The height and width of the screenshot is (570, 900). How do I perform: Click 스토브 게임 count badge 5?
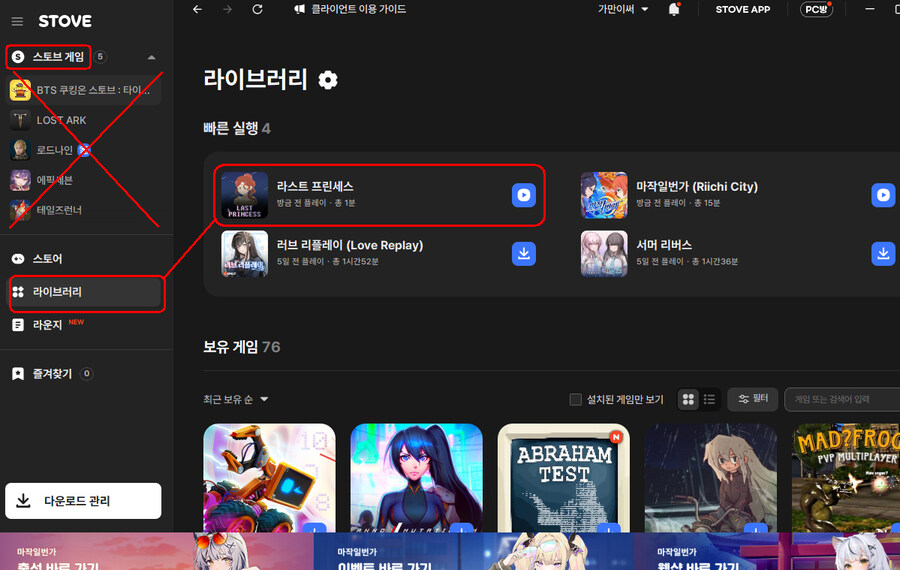[x=100, y=57]
